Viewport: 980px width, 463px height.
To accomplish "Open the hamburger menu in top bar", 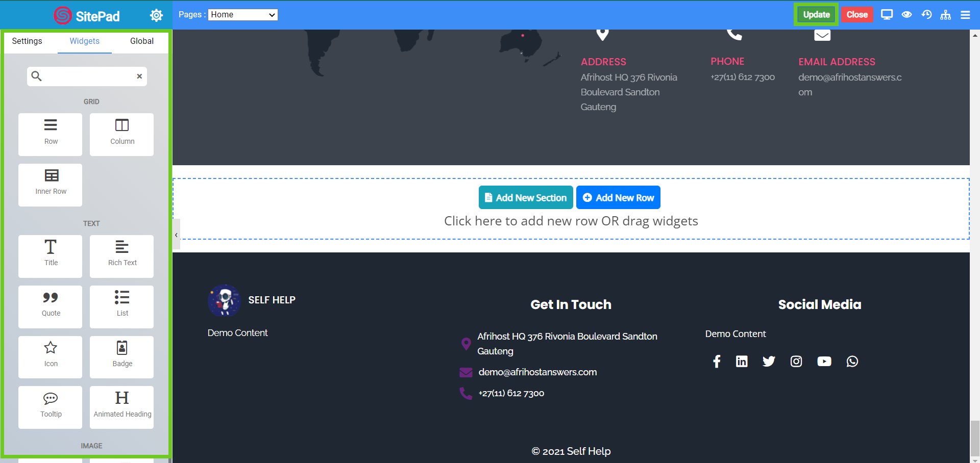I will (965, 15).
